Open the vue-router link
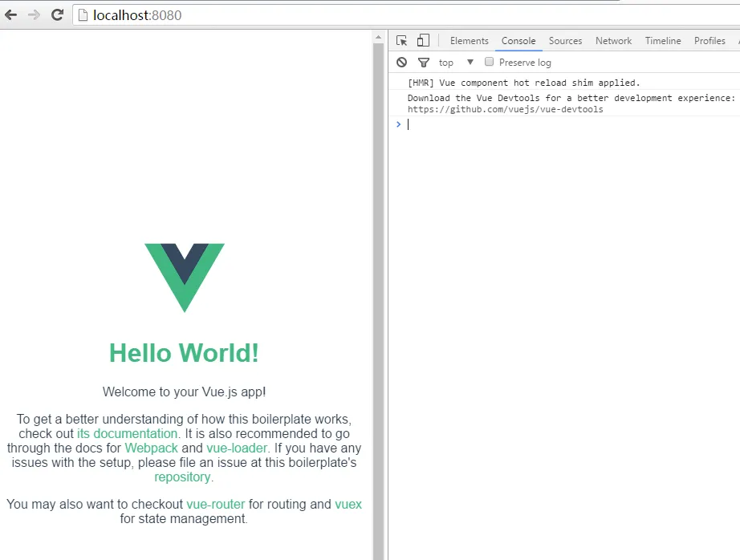The image size is (740, 560). [x=216, y=505]
